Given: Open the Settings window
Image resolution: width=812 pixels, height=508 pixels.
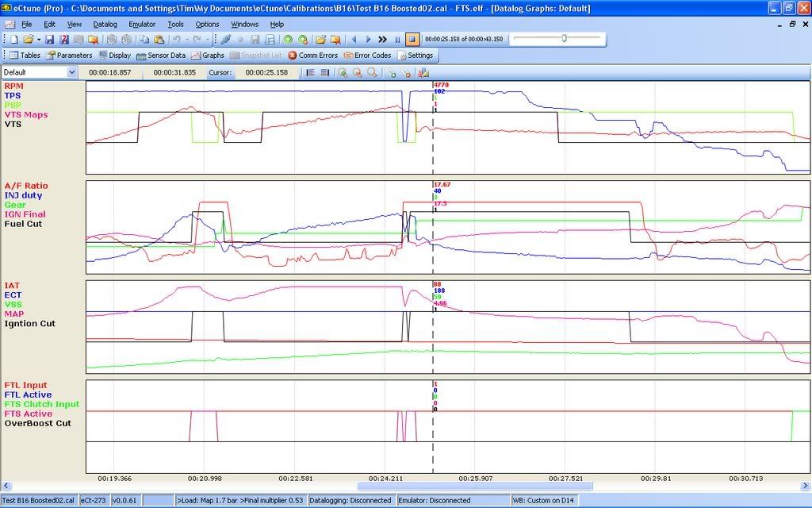Looking at the screenshot, I should pos(416,55).
